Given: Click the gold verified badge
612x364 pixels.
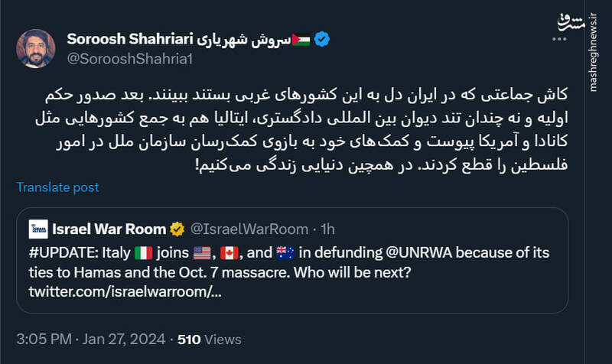Looking at the screenshot, I should point(176,229).
